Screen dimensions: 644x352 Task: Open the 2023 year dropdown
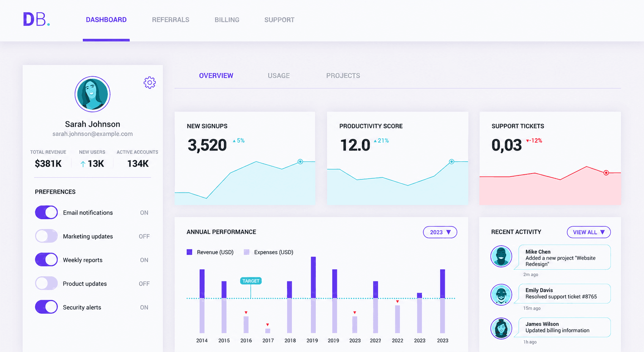440,232
